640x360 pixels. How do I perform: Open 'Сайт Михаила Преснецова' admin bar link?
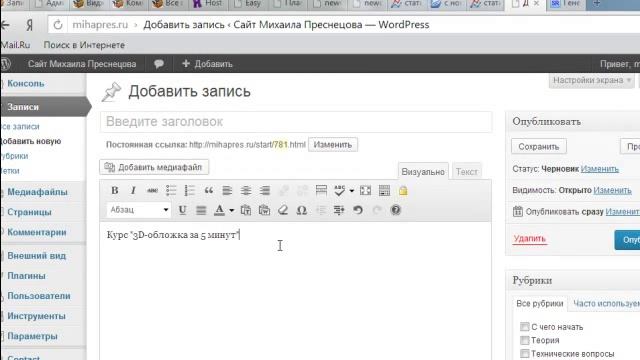(x=82, y=64)
